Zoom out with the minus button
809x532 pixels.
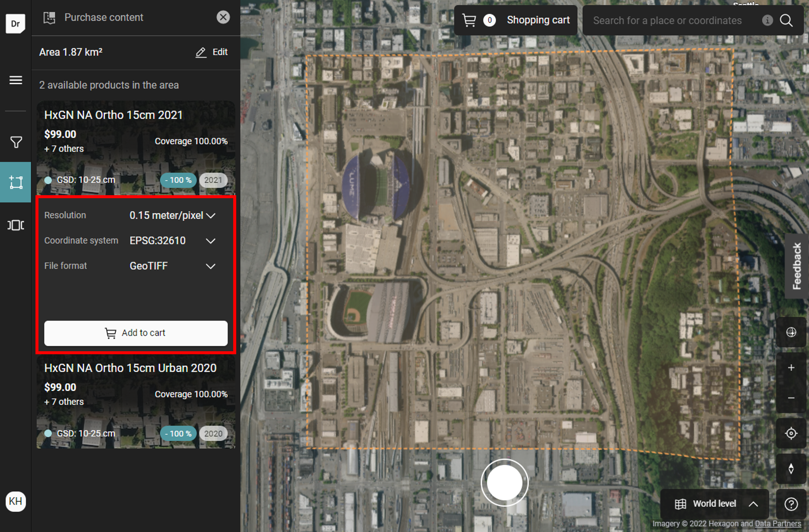791,398
